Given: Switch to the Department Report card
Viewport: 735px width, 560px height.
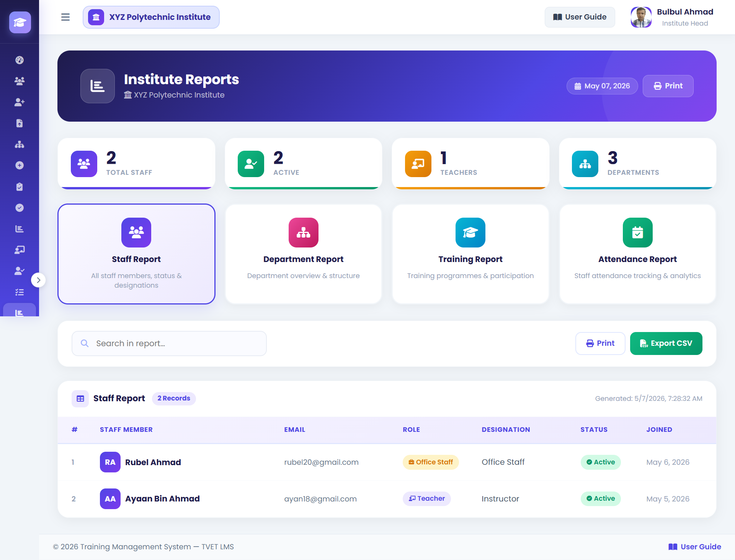Looking at the screenshot, I should 304,254.
